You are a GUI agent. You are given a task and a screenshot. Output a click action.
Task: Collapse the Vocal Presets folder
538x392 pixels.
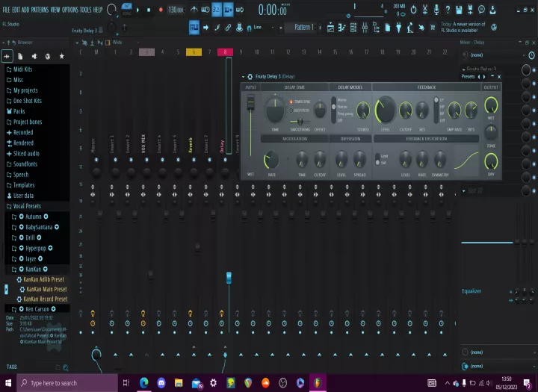coord(24,206)
